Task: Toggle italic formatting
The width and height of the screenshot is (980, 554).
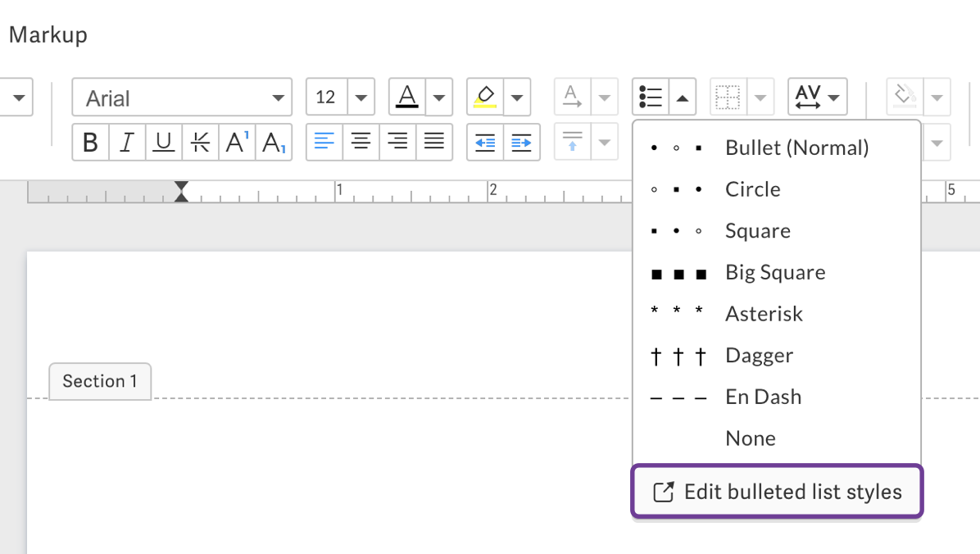Action: 126,142
